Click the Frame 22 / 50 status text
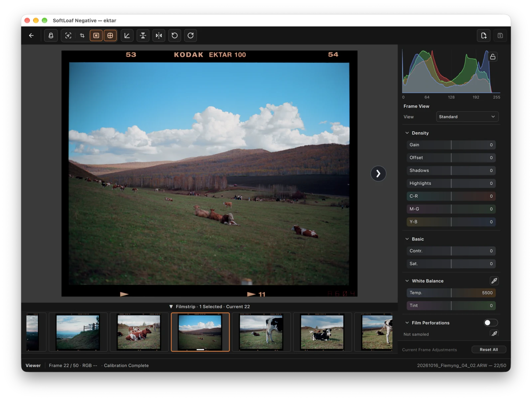532x400 pixels. click(x=64, y=365)
